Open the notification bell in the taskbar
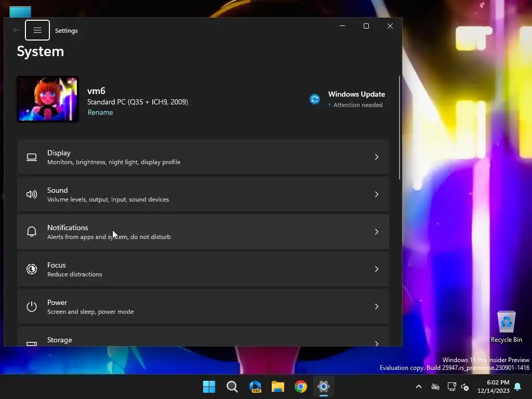532x399 pixels. pyautogui.click(x=518, y=387)
